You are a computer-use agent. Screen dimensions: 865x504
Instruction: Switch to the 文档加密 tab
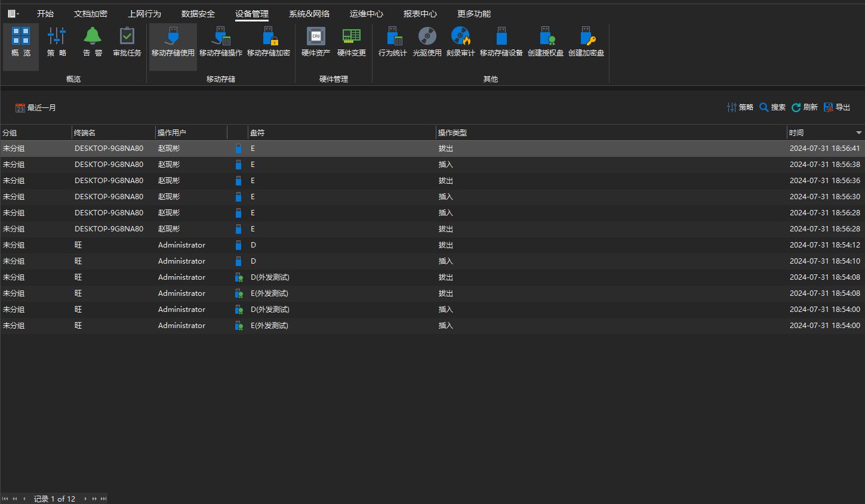pyautogui.click(x=91, y=14)
